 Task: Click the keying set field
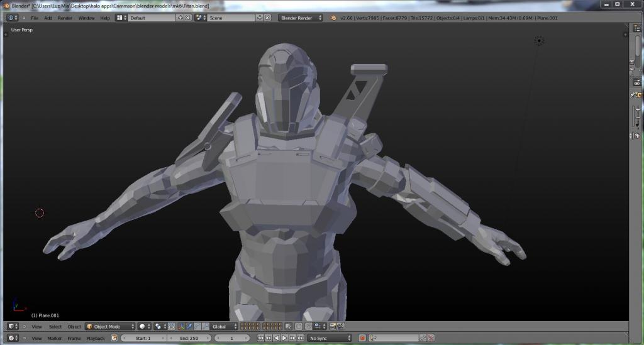394,338
